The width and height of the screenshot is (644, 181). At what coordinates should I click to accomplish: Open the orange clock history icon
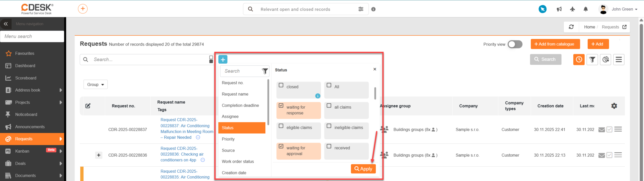click(579, 60)
